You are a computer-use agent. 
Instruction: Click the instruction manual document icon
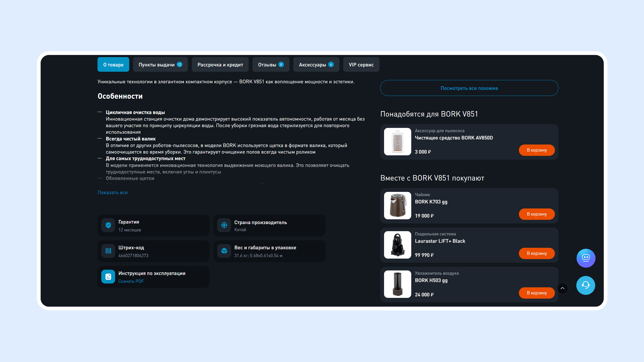[x=108, y=277]
